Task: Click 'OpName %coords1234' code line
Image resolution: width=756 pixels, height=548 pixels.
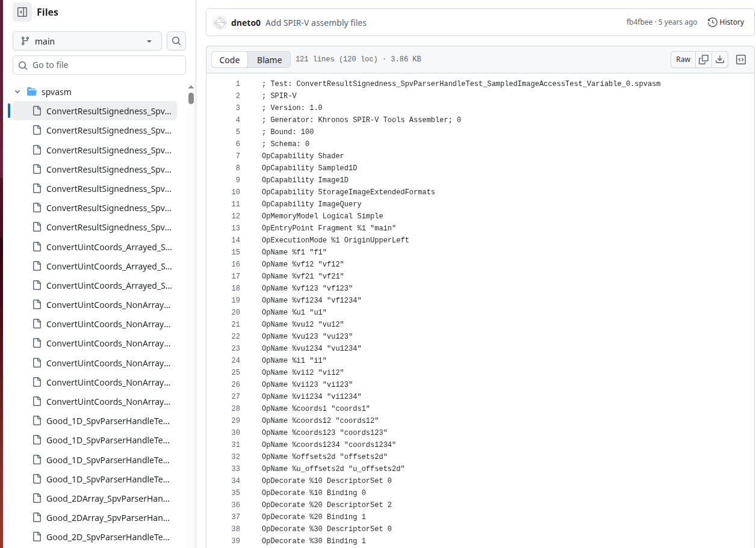Action: pyautogui.click(x=329, y=445)
